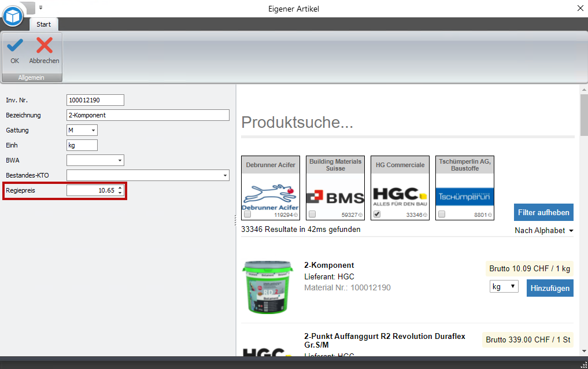This screenshot has width=588, height=369.
Task: Open the blue cube application menu
Action: (x=13, y=15)
